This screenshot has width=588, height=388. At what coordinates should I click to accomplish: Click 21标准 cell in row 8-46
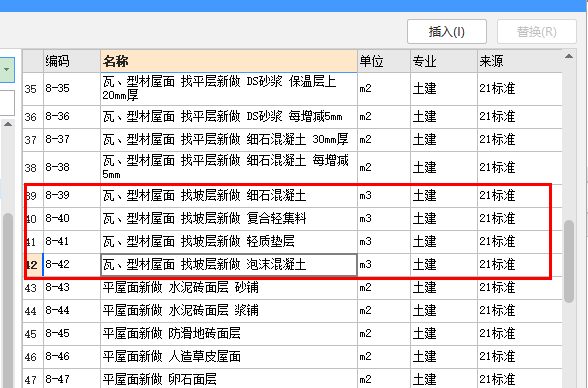(520, 357)
